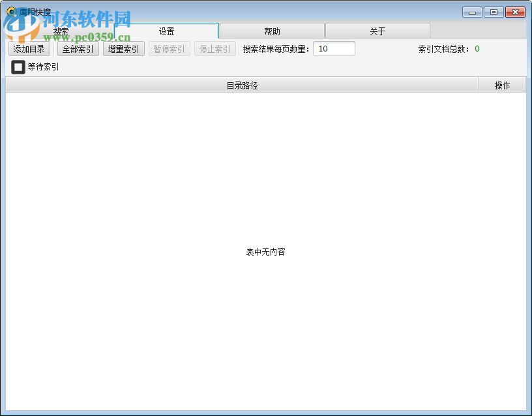
Task: Click the 操作 column header
Action: coord(502,84)
